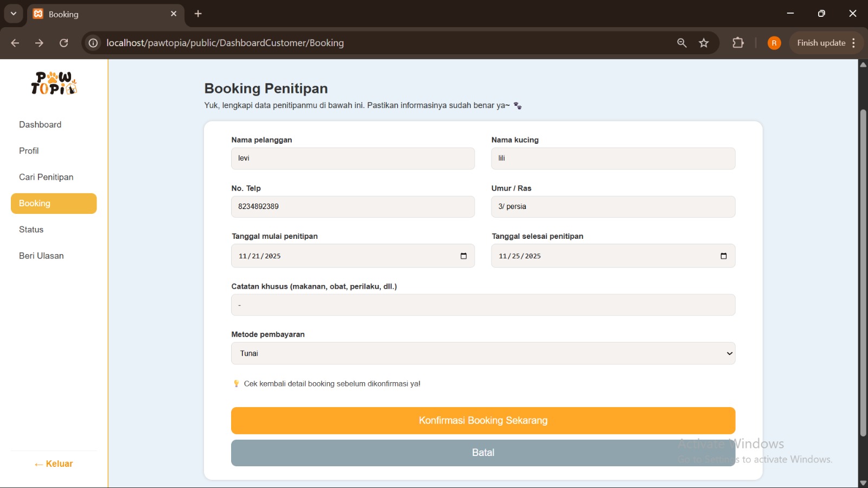Expand the Metode pembayaran dropdown
868x488 pixels.
point(483,353)
